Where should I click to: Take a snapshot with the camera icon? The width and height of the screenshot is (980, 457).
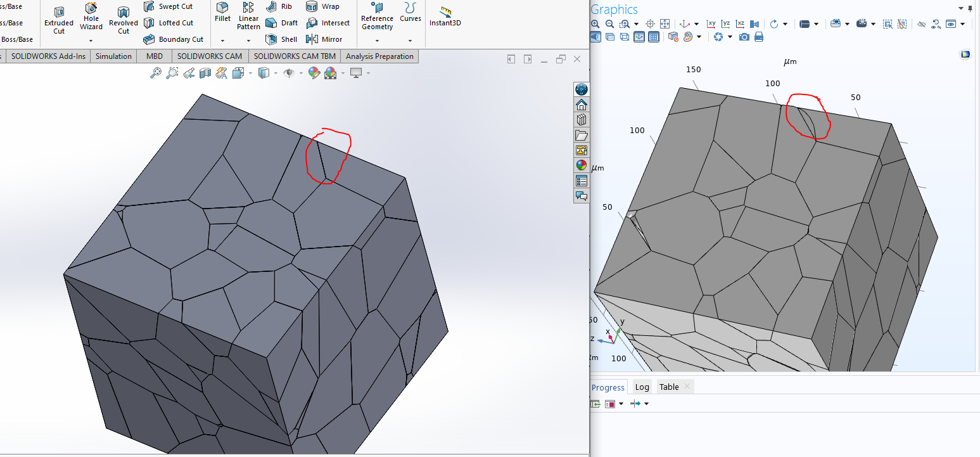744,37
